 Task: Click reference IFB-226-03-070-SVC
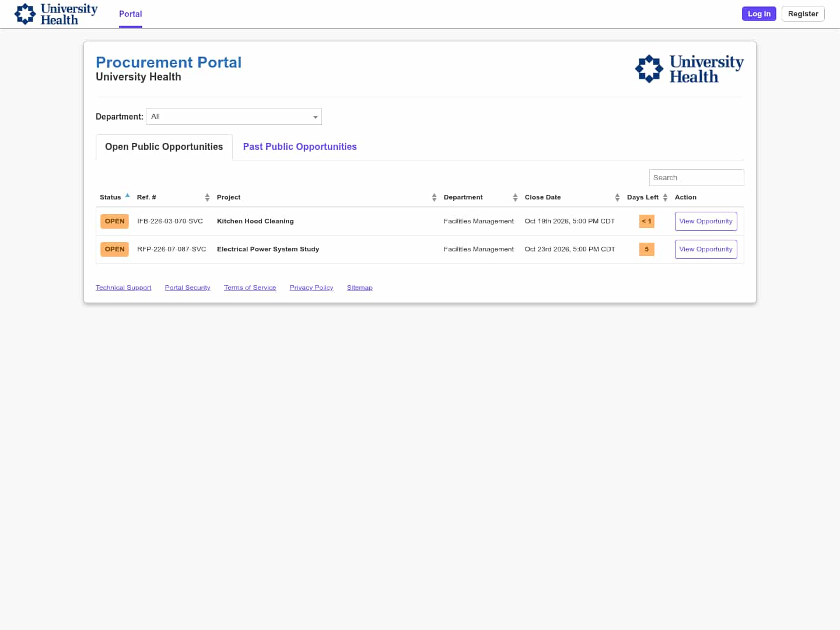click(x=170, y=222)
